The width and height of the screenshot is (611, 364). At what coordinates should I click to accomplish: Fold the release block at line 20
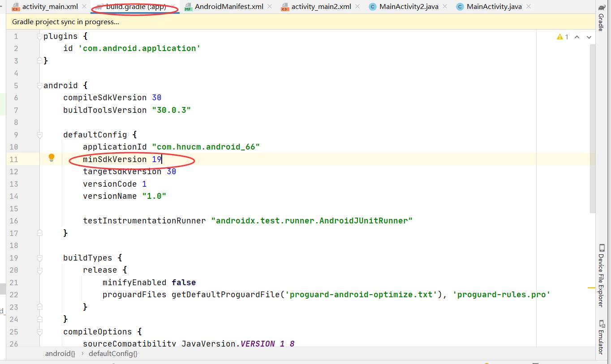(39, 270)
